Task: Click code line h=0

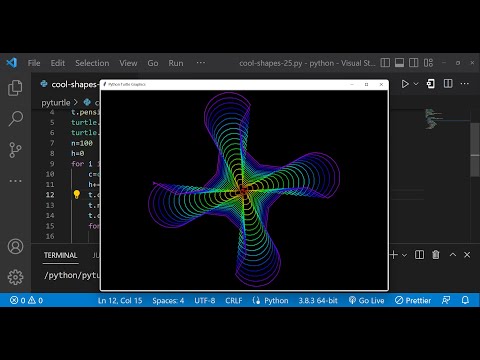Action: pyautogui.click(x=78, y=153)
